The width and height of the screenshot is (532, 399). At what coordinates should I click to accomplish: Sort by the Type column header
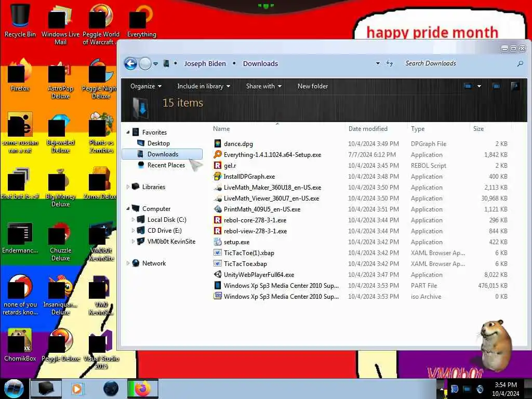(418, 129)
